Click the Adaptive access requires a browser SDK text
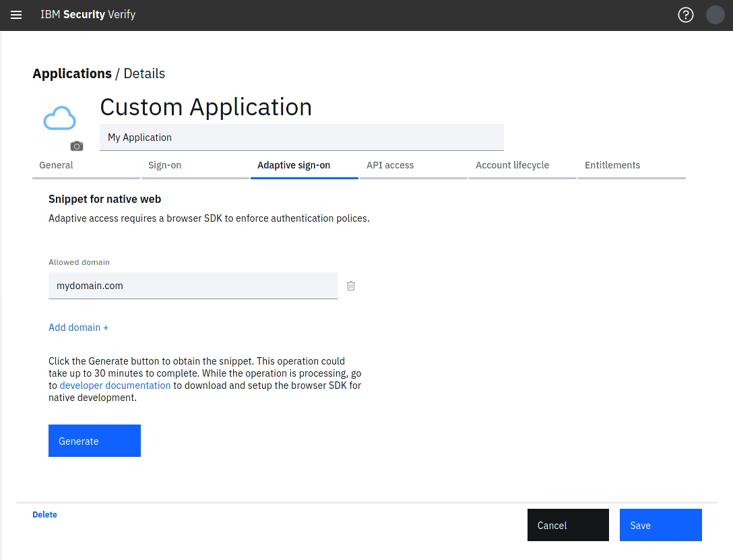Screen dimensions: 733x560 pyautogui.click(x=209, y=218)
